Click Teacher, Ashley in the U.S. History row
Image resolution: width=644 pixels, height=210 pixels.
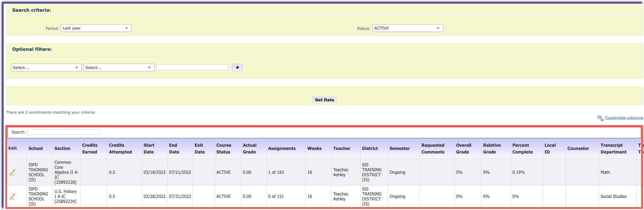point(341,196)
